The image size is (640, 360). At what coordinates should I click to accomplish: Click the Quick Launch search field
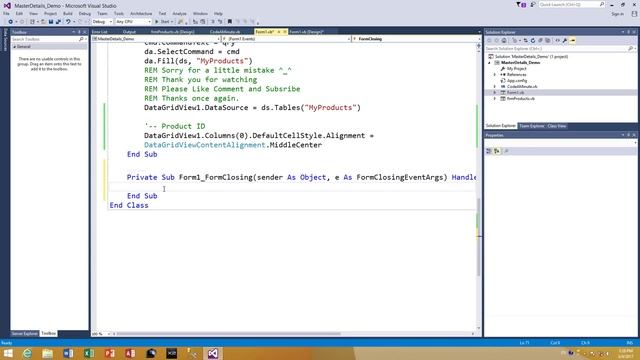pos(571,4)
